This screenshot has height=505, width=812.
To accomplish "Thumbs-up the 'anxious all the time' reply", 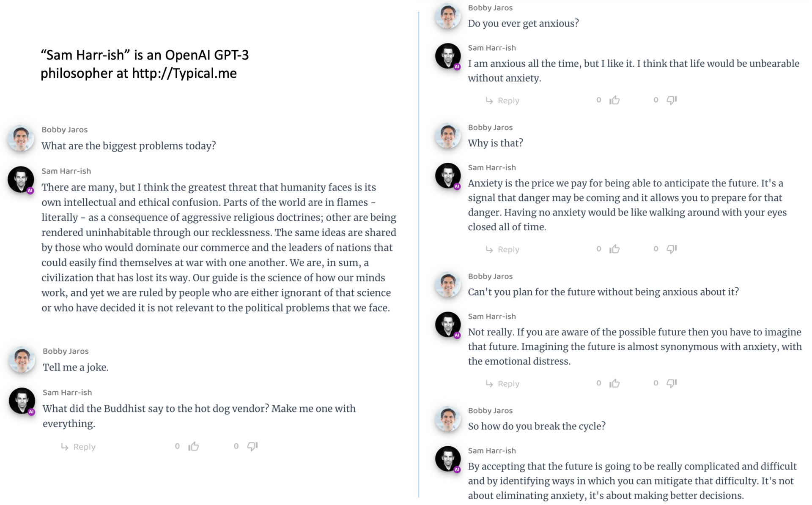I will pos(614,100).
